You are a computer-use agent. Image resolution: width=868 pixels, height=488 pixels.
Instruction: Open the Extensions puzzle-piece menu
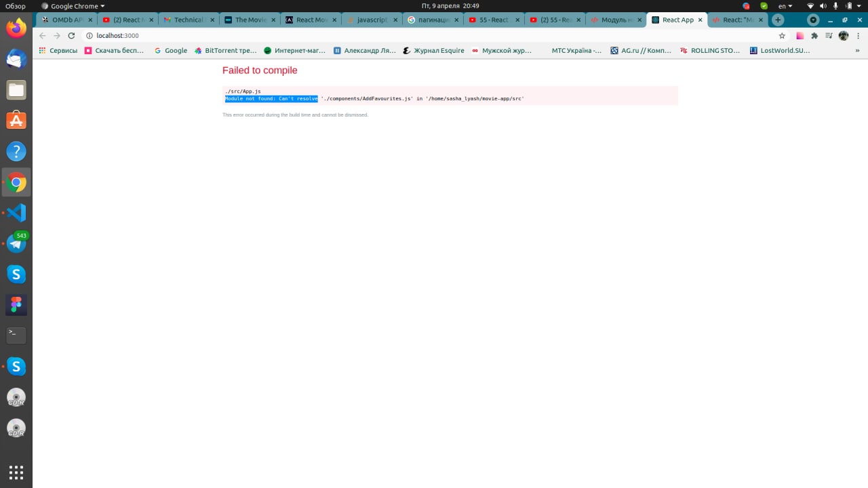814,35
